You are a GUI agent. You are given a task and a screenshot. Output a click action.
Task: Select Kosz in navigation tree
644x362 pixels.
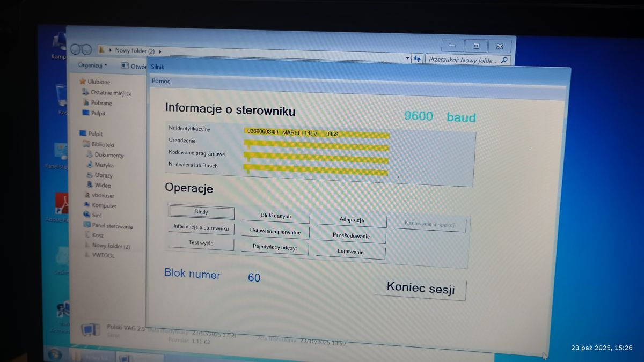[x=93, y=235]
